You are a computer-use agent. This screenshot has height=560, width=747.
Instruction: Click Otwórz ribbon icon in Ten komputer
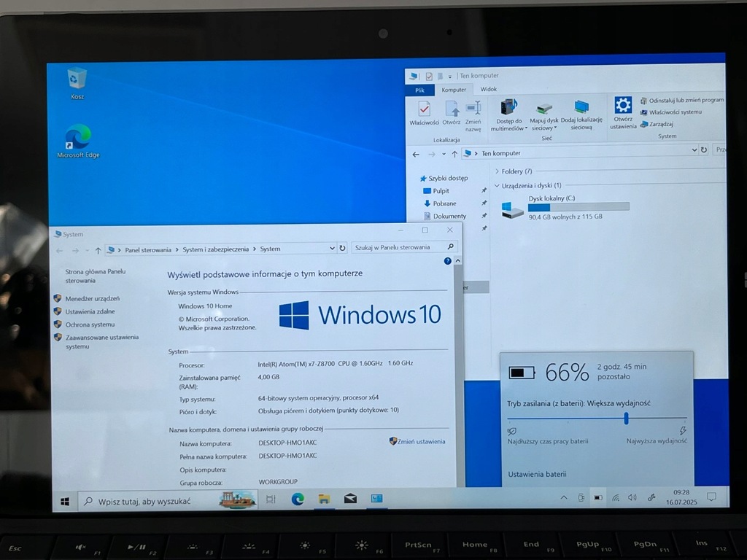(x=451, y=113)
